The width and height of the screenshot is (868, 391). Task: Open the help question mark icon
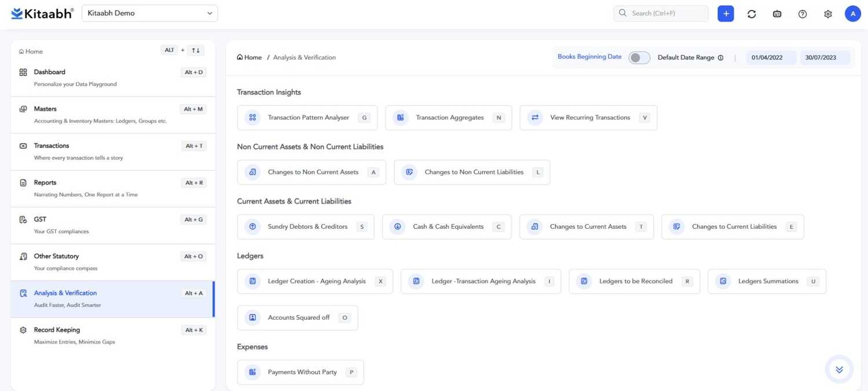pos(803,14)
